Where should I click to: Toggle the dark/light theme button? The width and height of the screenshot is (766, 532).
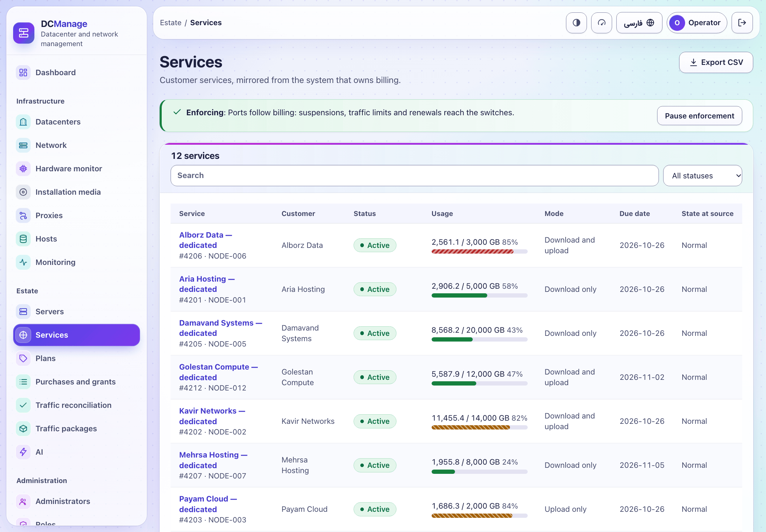(577, 23)
